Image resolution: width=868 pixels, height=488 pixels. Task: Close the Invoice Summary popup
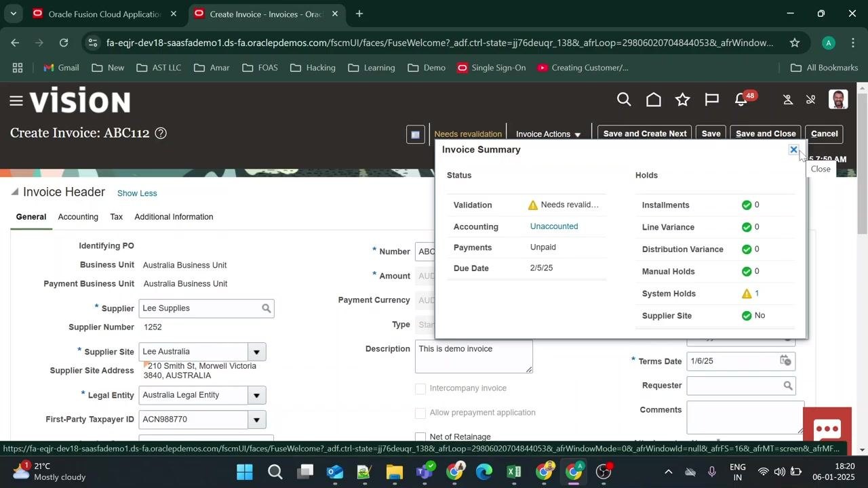tap(793, 150)
